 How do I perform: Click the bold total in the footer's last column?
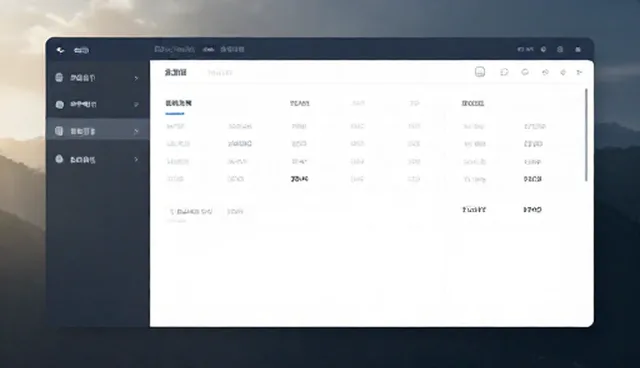[532, 210]
